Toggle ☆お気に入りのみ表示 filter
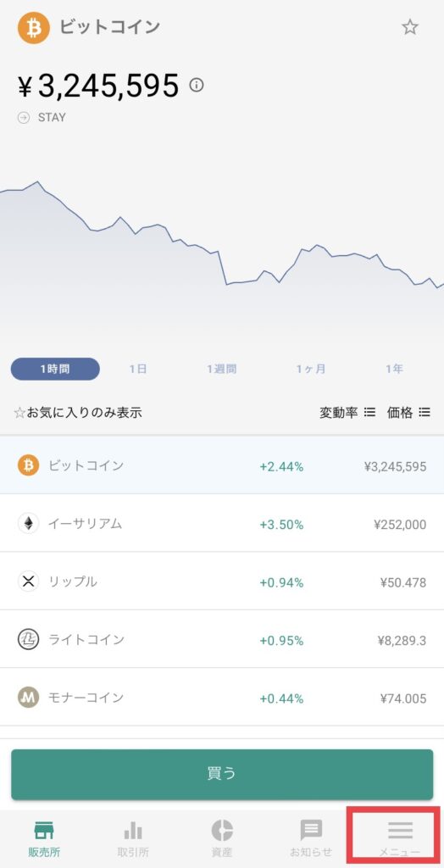The width and height of the screenshot is (444, 868). pyautogui.click(x=78, y=413)
